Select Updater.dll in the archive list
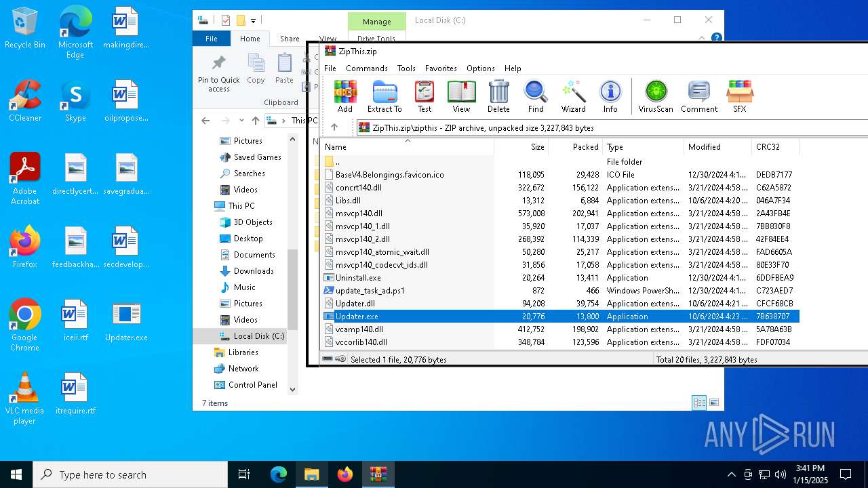 tap(355, 304)
